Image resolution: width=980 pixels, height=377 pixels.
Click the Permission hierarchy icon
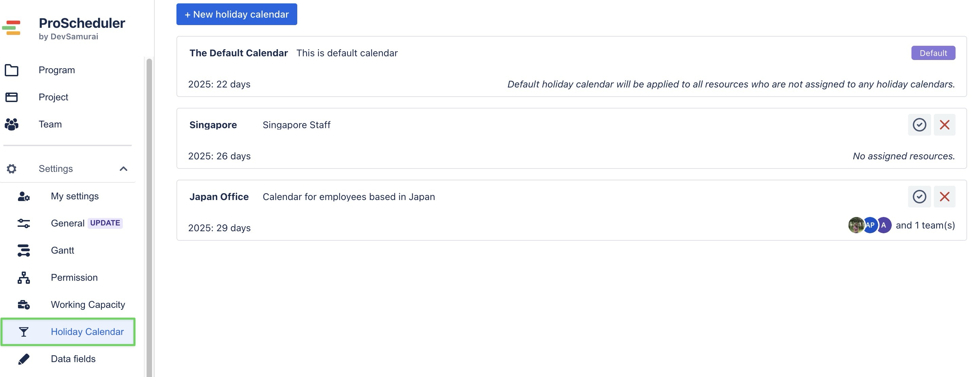(24, 278)
